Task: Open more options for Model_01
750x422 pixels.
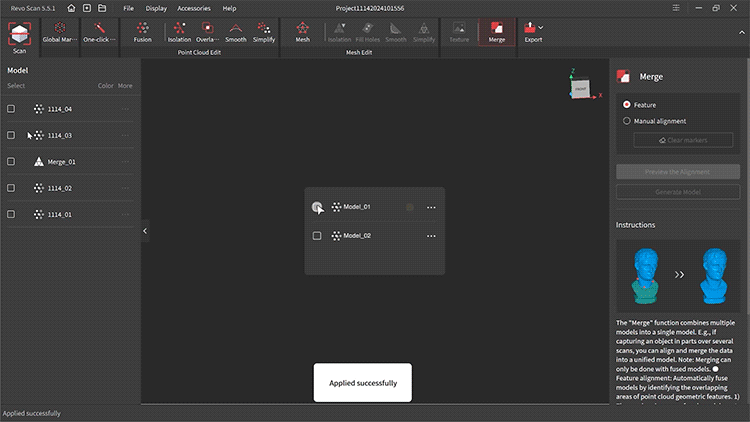Action: 431,207
